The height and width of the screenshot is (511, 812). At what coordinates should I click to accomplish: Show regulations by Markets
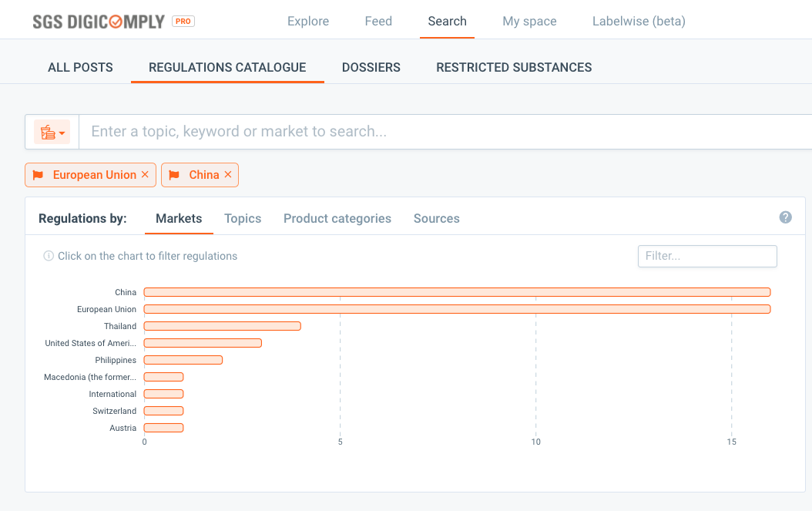179,218
